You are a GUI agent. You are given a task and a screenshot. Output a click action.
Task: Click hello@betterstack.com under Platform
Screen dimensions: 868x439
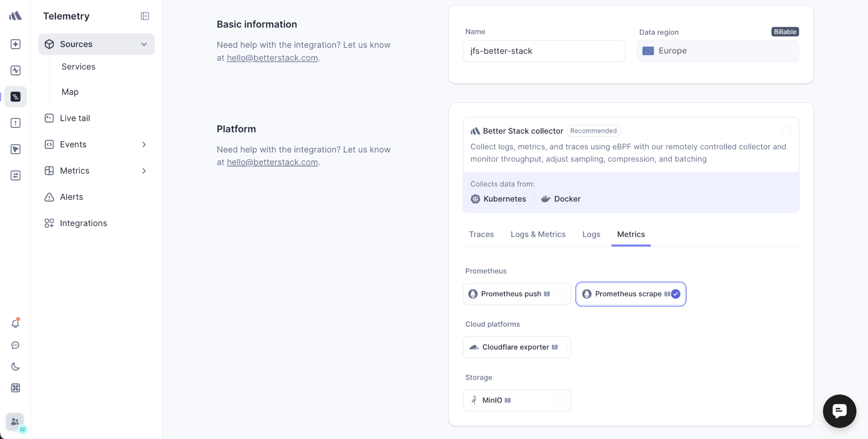pos(272,162)
